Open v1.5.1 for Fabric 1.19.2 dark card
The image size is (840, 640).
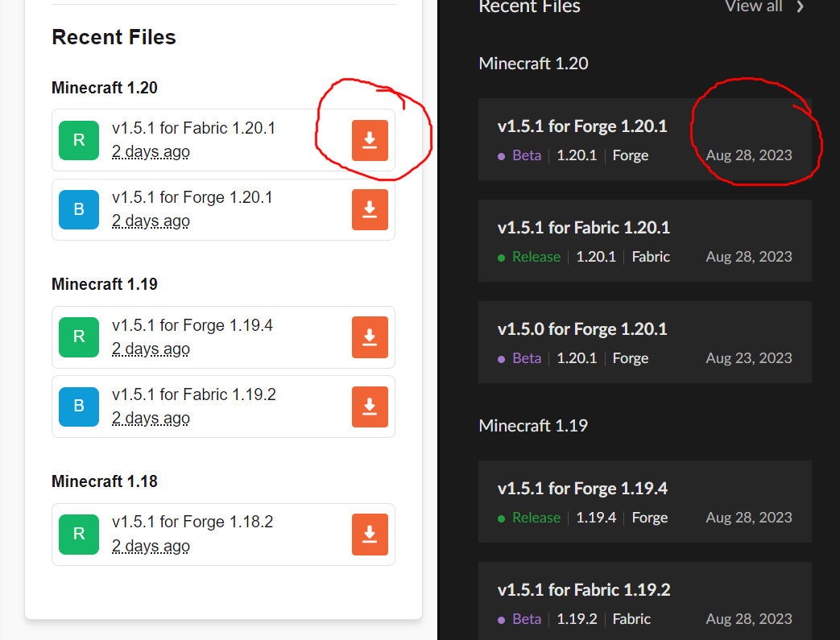click(x=584, y=590)
